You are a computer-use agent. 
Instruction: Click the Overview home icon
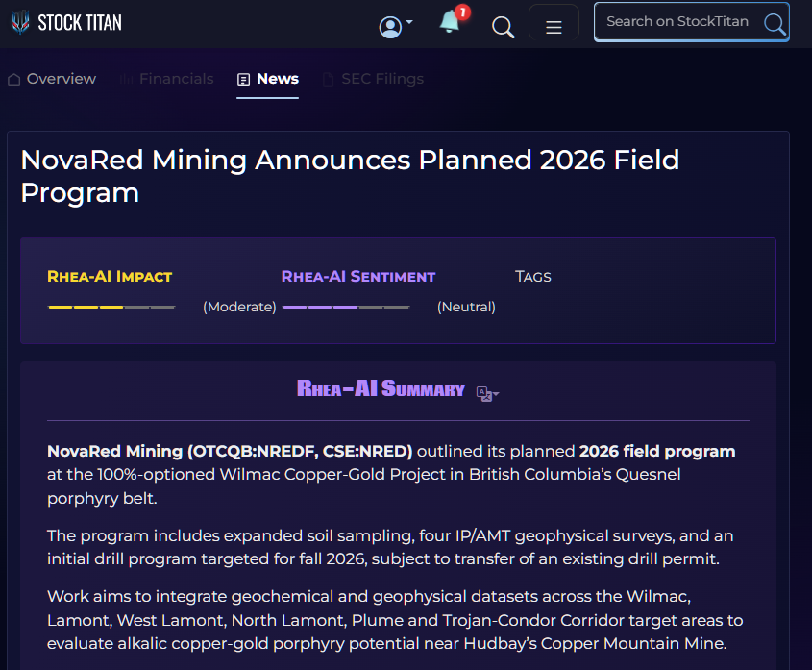[14, 79]
